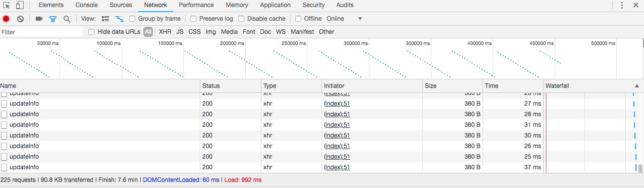
Task: Select checkbox of the 25 ms updateInfo row
Action: 4,157
